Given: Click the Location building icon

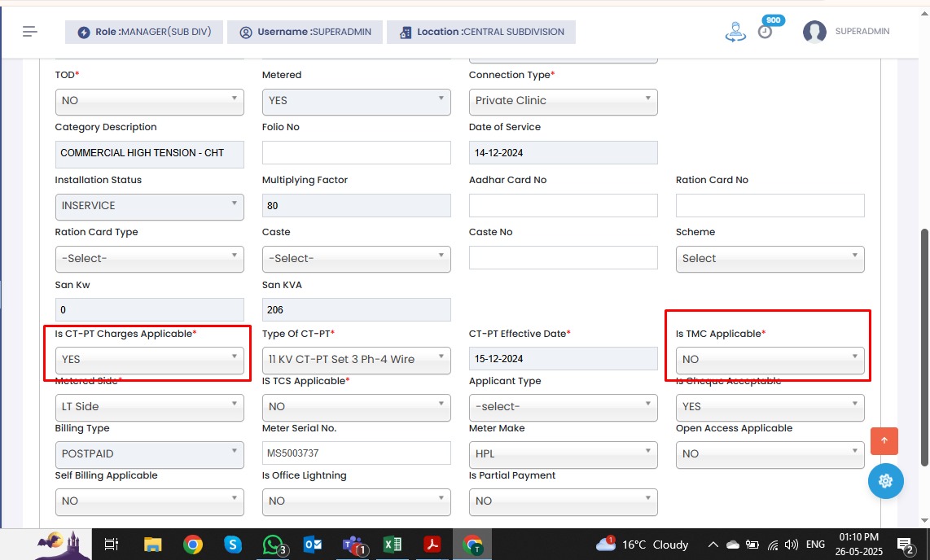Looking at the screenshot, I should click(x=405, y=32).
